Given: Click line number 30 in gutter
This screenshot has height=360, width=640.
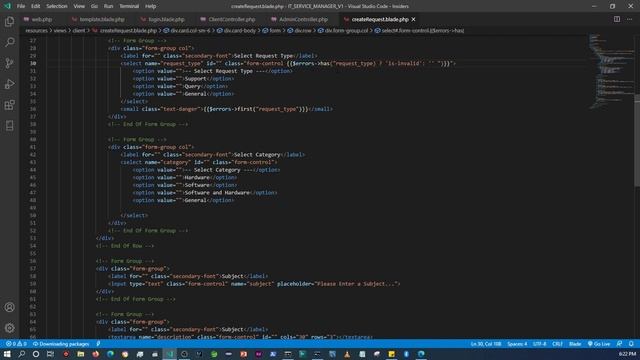Looking at the screenshot, I should [x=33, y=63].
